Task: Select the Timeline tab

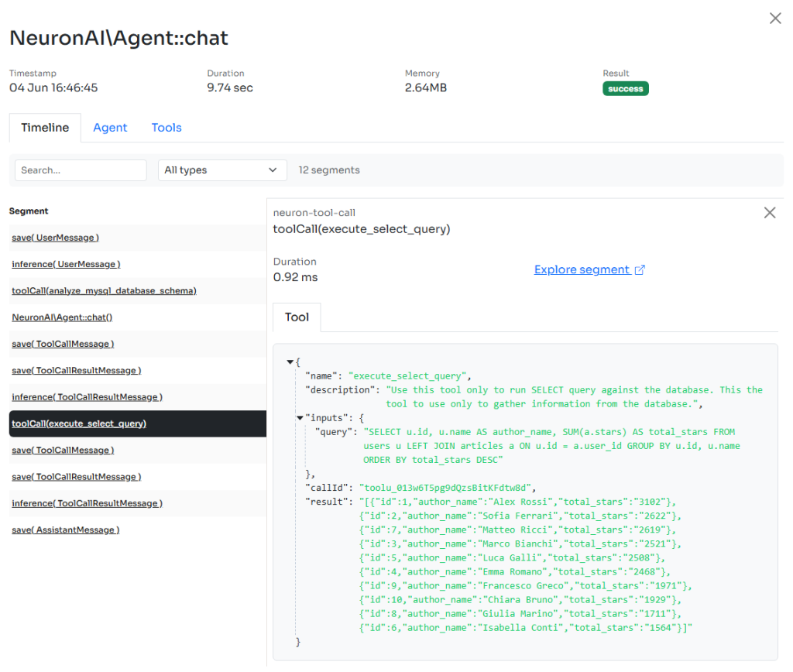Action: click(45, 128)
